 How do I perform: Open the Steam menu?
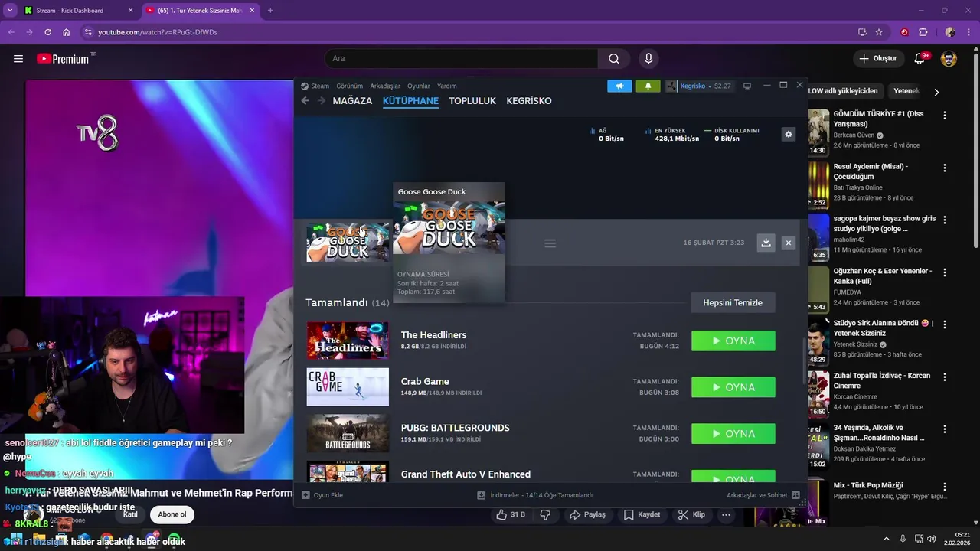(x=315, y=86)
